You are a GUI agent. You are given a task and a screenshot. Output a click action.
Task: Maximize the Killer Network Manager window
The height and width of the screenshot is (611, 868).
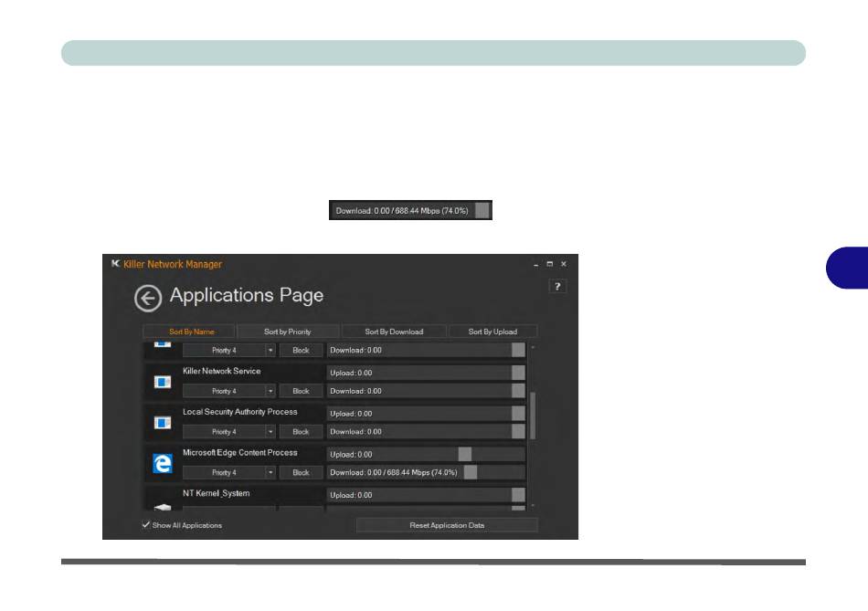coord(550,264)
